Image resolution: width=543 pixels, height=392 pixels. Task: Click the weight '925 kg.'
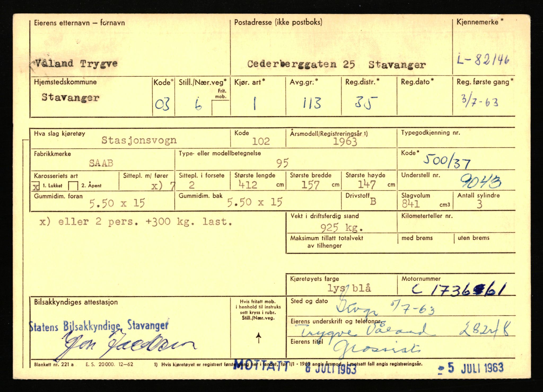click(342, 228)
